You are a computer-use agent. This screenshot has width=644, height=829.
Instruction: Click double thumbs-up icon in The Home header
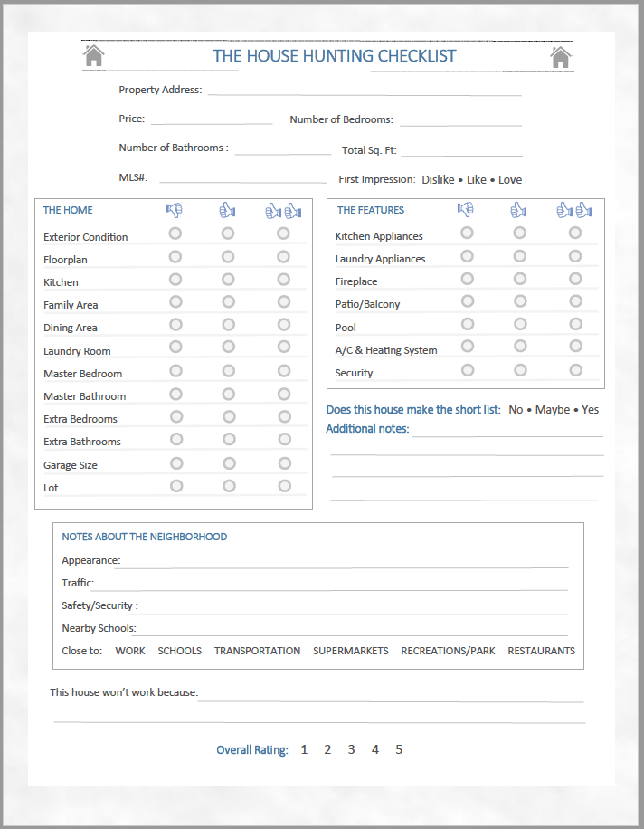(x=283, y=210)
